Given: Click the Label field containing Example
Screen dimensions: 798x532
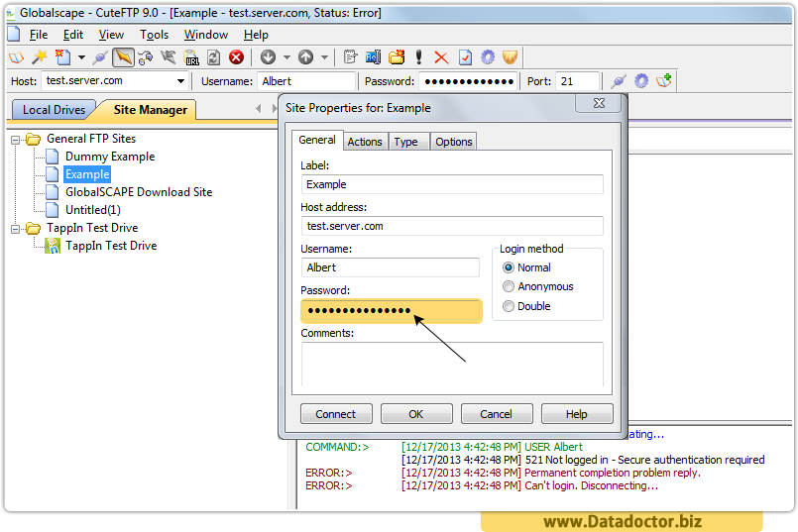Looking at the screenshot, I should (x=452, y=184).
